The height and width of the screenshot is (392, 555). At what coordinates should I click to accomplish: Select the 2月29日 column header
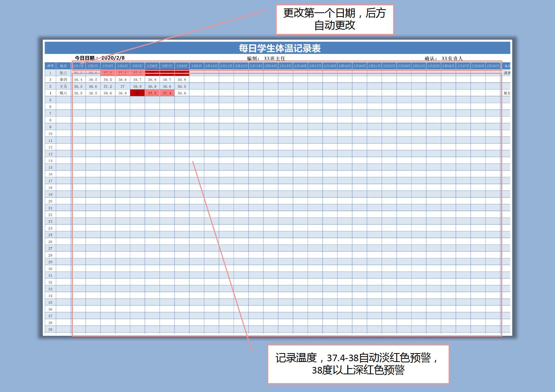click(x=493, y=66)
